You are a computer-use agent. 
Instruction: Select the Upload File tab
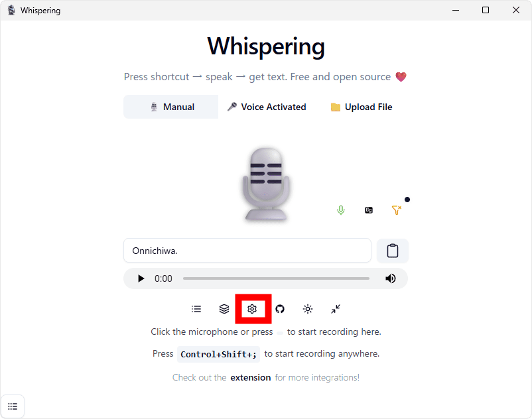point(361,107)
